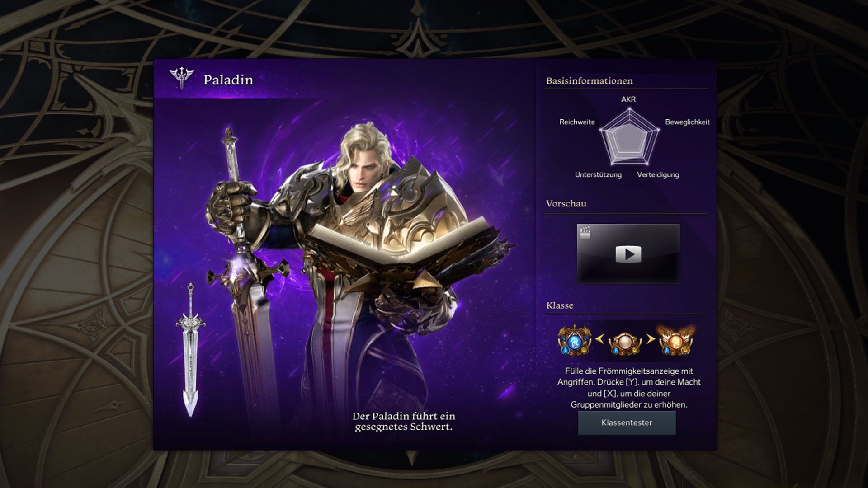Click the AKR stat label
Viewport: 868px width, 488px height.
coord(628,99)
